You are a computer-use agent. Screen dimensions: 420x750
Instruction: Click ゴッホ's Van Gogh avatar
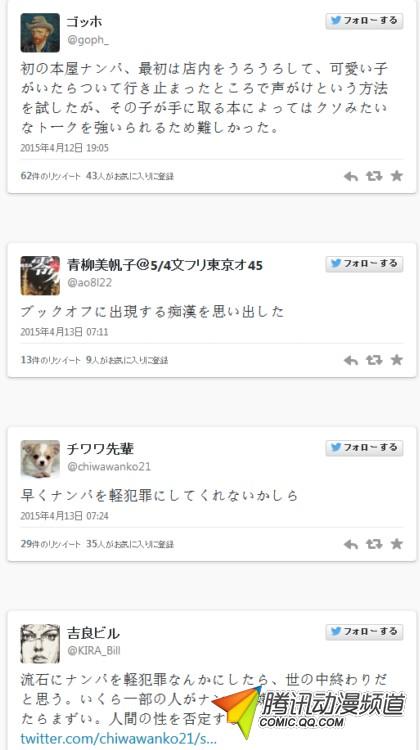tap(40, 33)
